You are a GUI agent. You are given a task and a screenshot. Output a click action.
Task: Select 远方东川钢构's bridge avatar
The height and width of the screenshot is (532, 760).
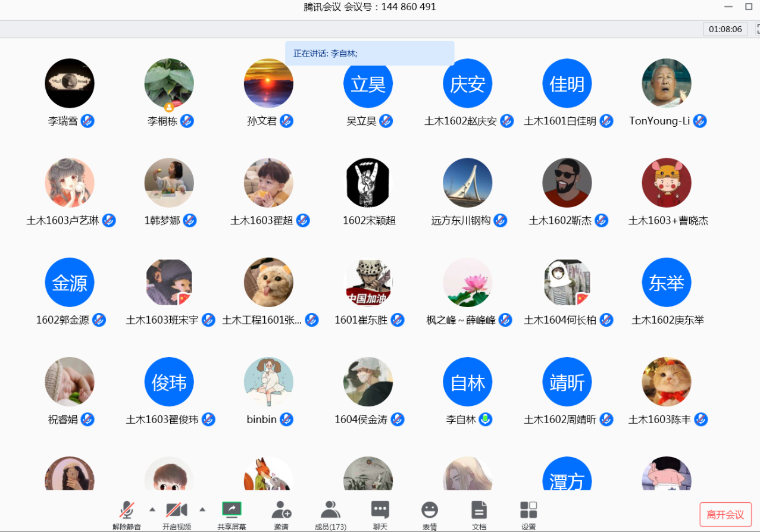[x=467, y=183]
